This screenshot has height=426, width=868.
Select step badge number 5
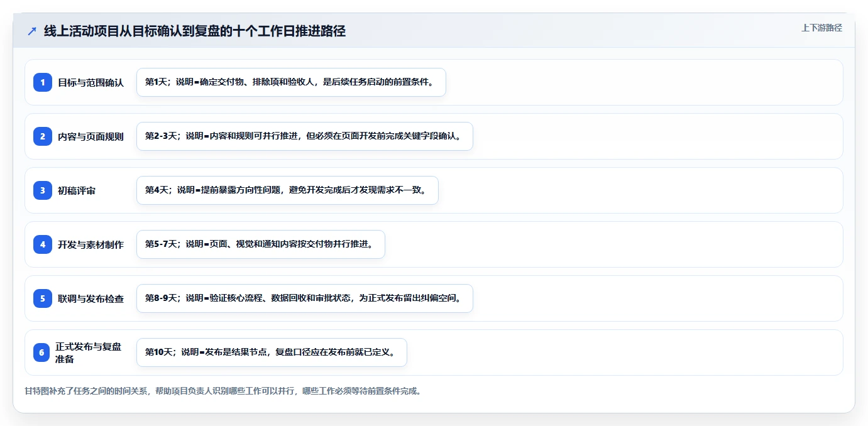[43, 298]
